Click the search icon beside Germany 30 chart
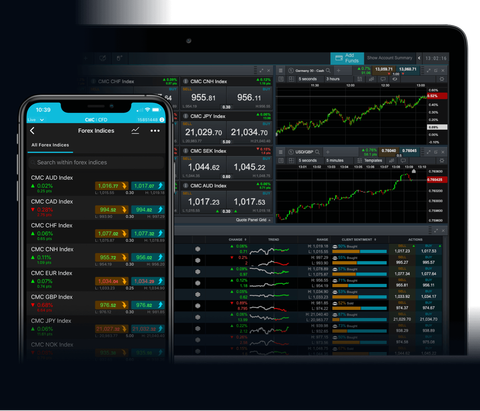480x411 pixels. tap(328, 70)
